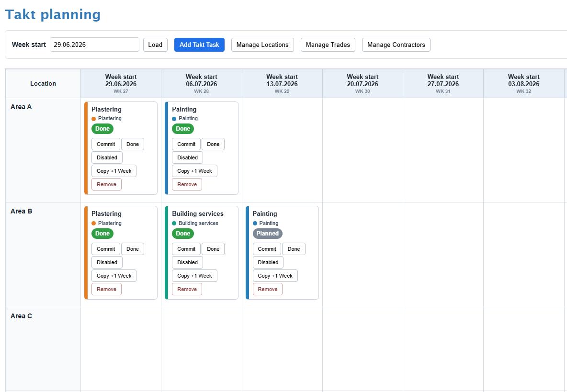
Task: Click Disabled on Area B Painting card
Action: point(268,262)
